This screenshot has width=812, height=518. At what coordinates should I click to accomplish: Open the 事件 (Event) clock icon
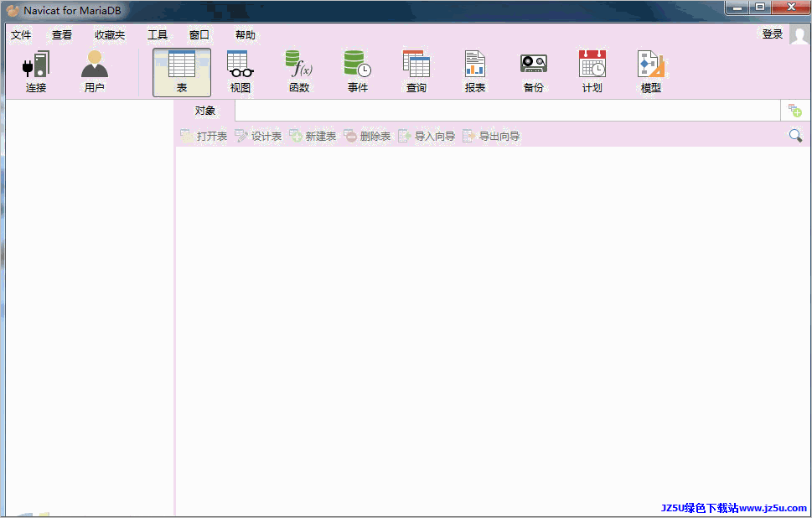click(357, 72)
